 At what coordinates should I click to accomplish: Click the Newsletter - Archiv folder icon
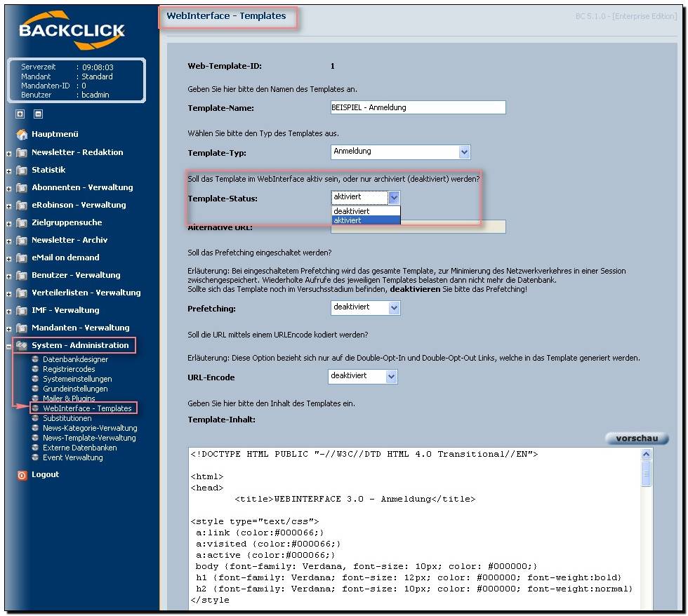(x=22, y=240)
